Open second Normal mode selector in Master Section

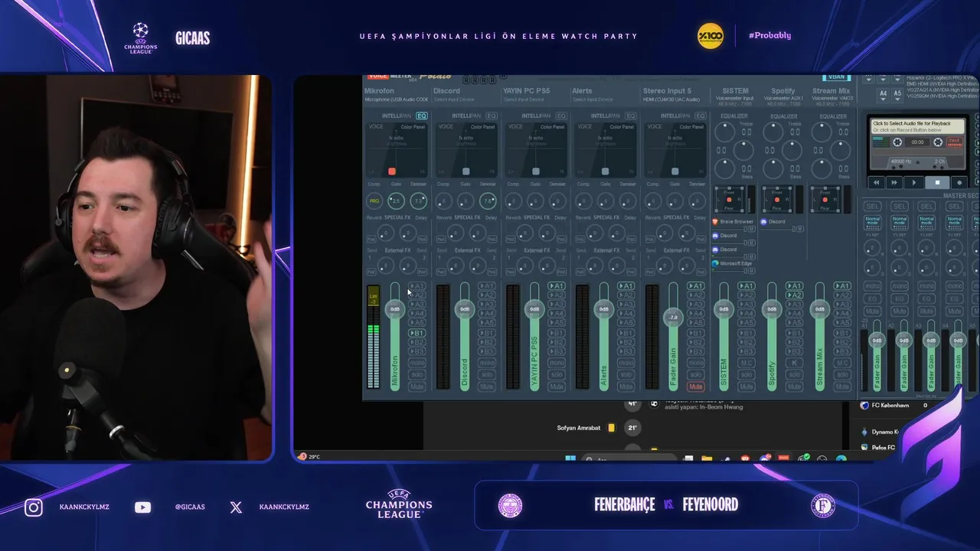click(900, 222)
